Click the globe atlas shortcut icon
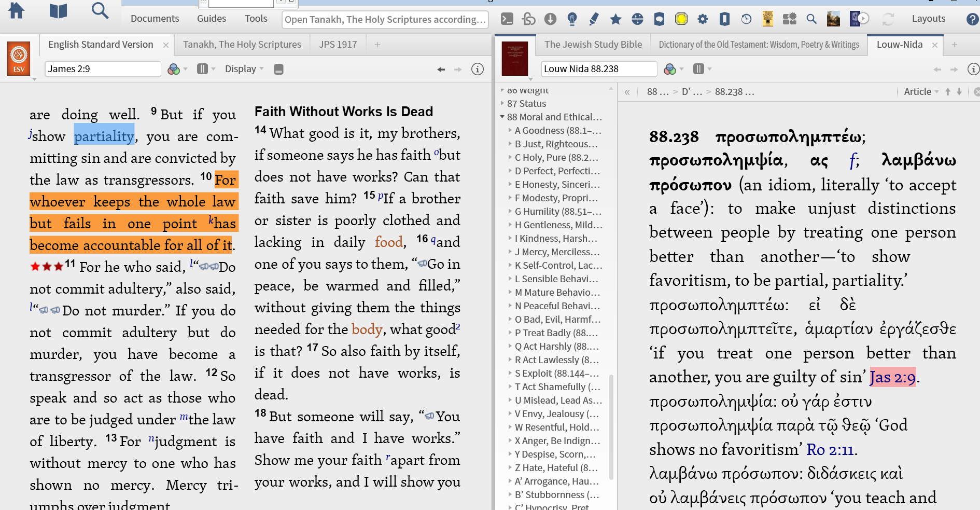The width and height of the screenshot is (980, 510). (x=637, y=19)
